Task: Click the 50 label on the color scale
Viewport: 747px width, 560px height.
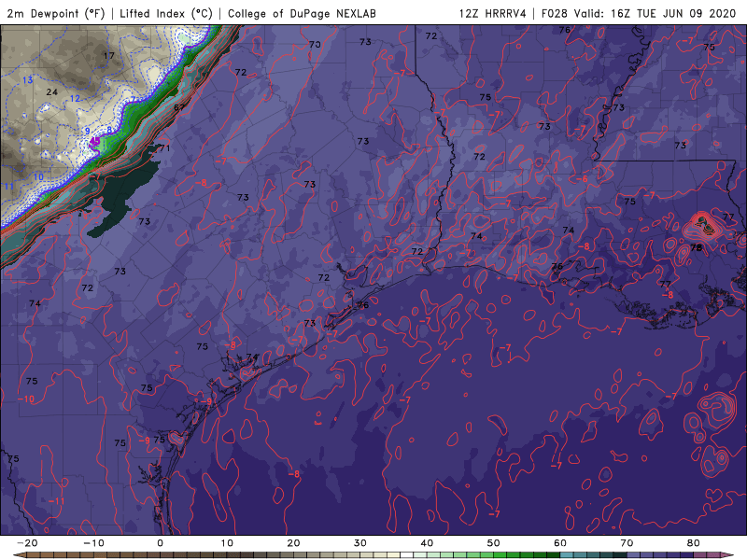Action: click(494, 543)
